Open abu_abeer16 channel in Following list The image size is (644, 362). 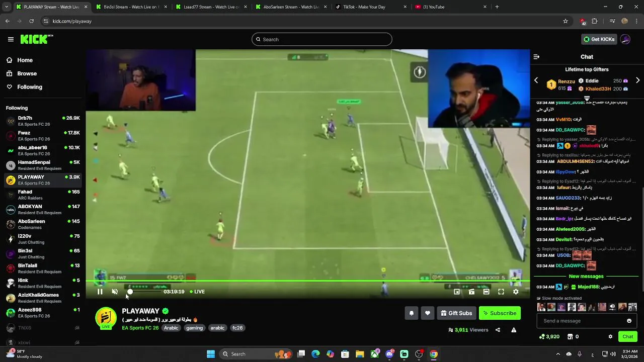click(x=43, y=150)
